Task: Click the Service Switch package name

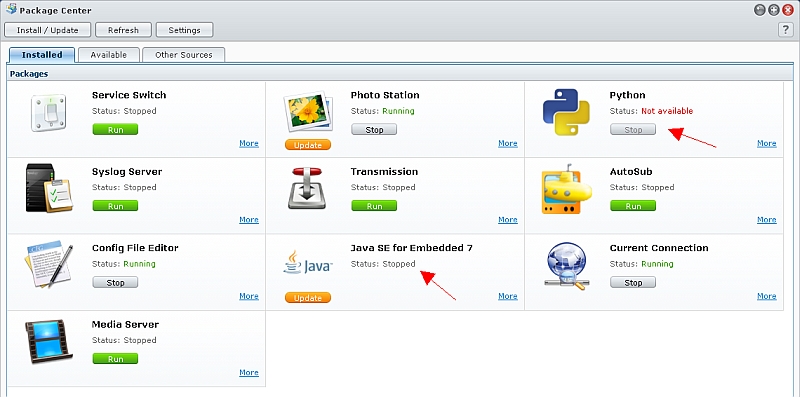Action: 129,95
